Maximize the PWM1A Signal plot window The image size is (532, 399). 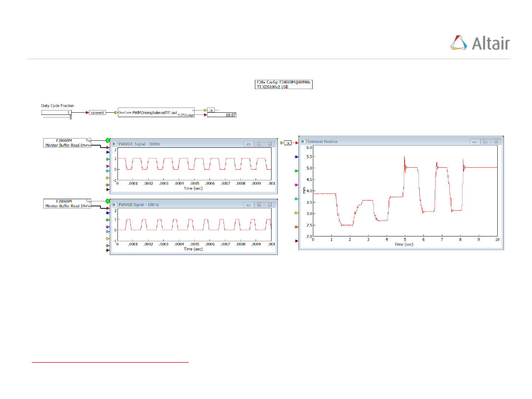coord(259,144)
